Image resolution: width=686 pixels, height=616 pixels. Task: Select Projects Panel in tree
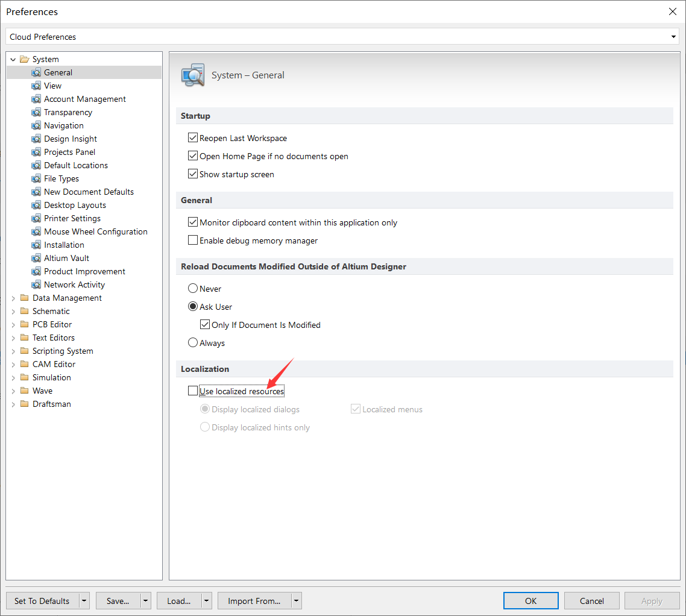(x=69, y=152)
